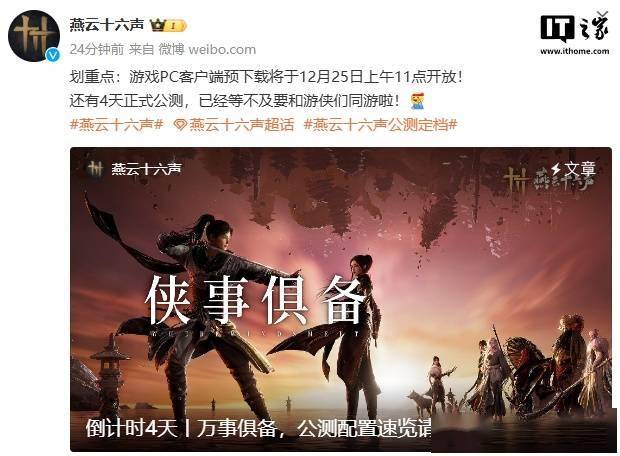
Task: Click the blue verified badge on avatar
Action: coord(53,55)
